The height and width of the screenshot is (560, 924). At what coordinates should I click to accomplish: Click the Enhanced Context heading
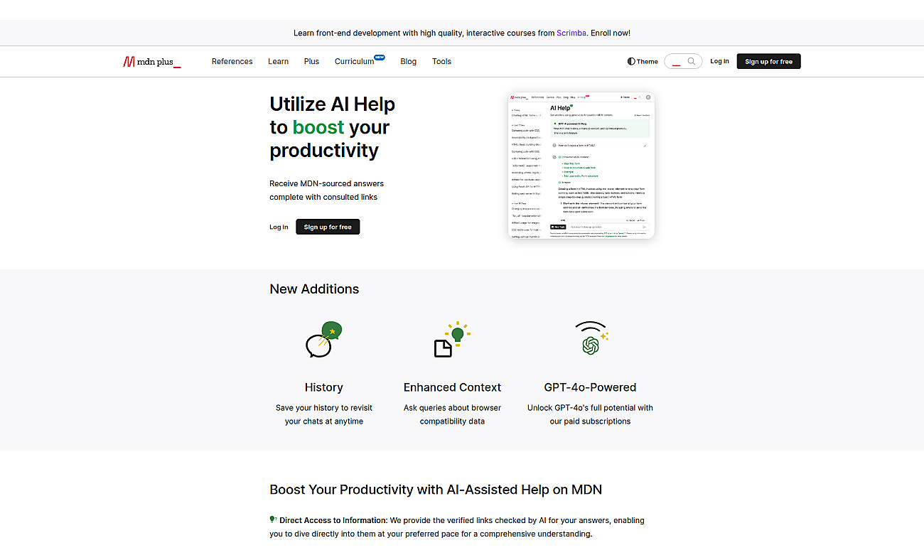click(452, 387)
